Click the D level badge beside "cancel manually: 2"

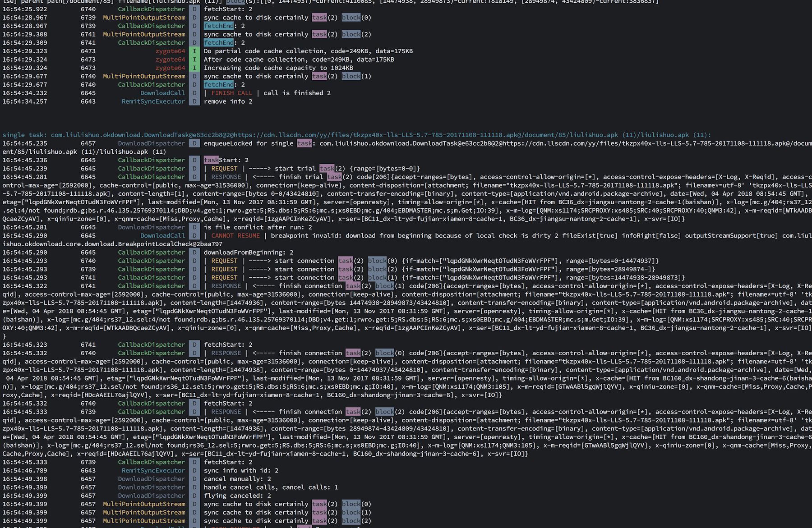[x=194, y=479]
